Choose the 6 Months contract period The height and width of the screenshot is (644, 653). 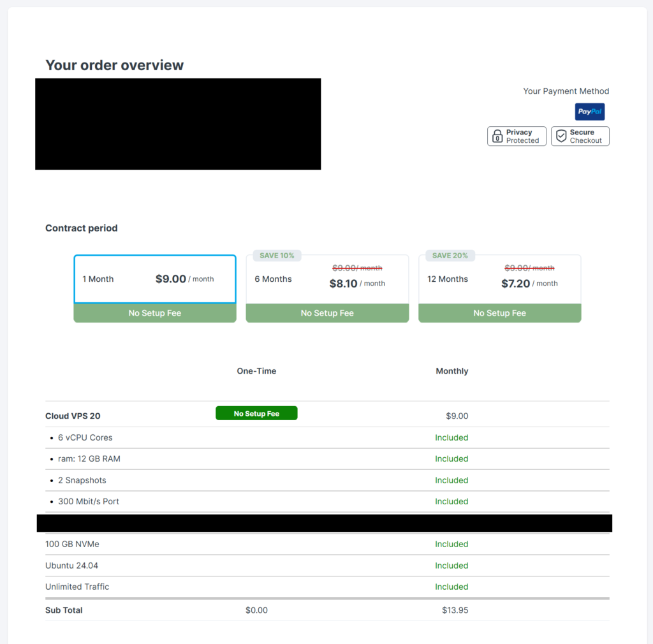click(327, 279)
